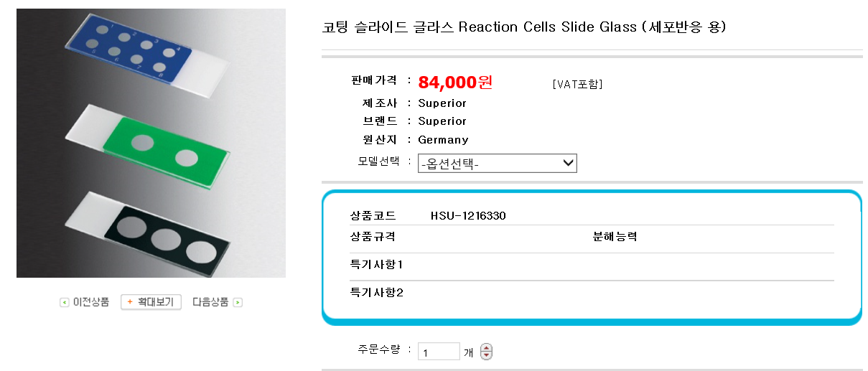Screen dimensions: 868x371
Task: Click the plus icon on 확대보기
Action: 130,302
